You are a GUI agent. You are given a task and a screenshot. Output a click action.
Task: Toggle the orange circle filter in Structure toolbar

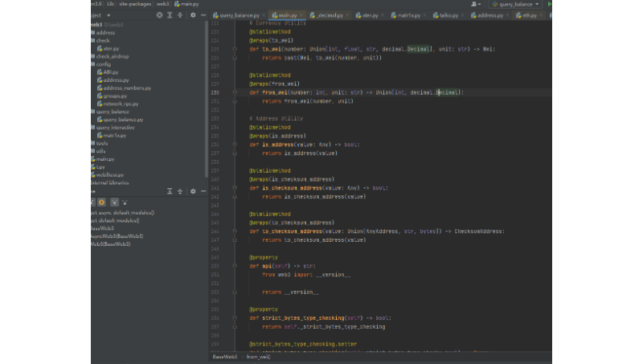click(102, 202)
